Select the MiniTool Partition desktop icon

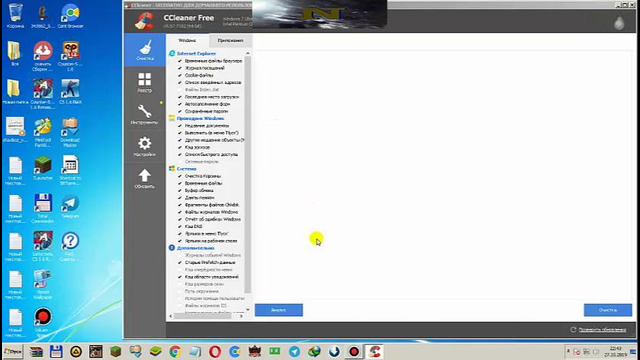tap(42, 132)
